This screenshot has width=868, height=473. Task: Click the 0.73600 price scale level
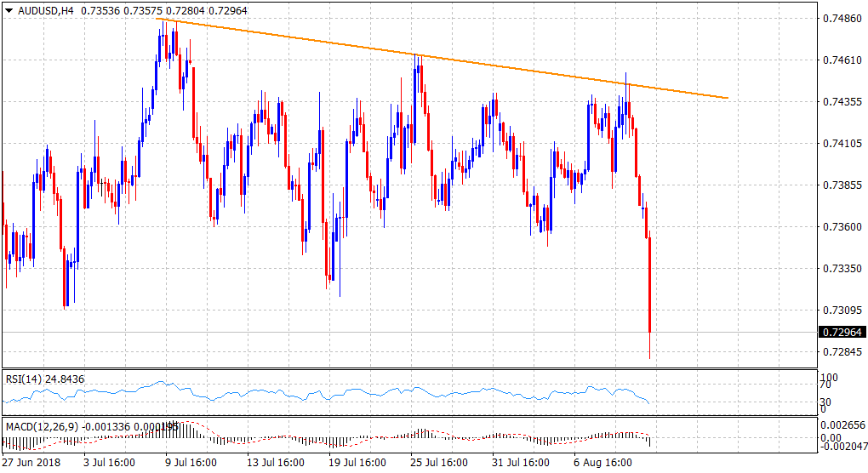tap(839, 227)
